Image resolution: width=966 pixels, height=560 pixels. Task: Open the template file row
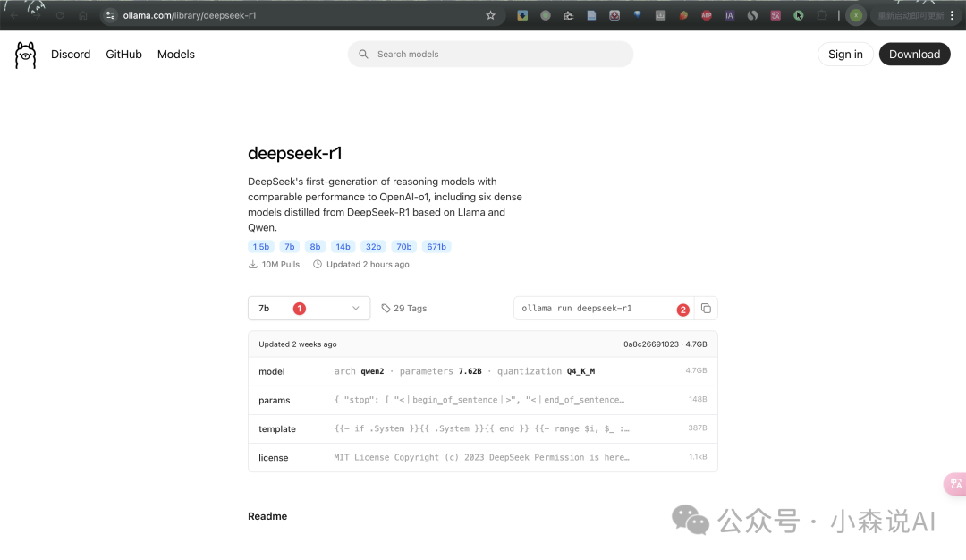tap(482, 428)
